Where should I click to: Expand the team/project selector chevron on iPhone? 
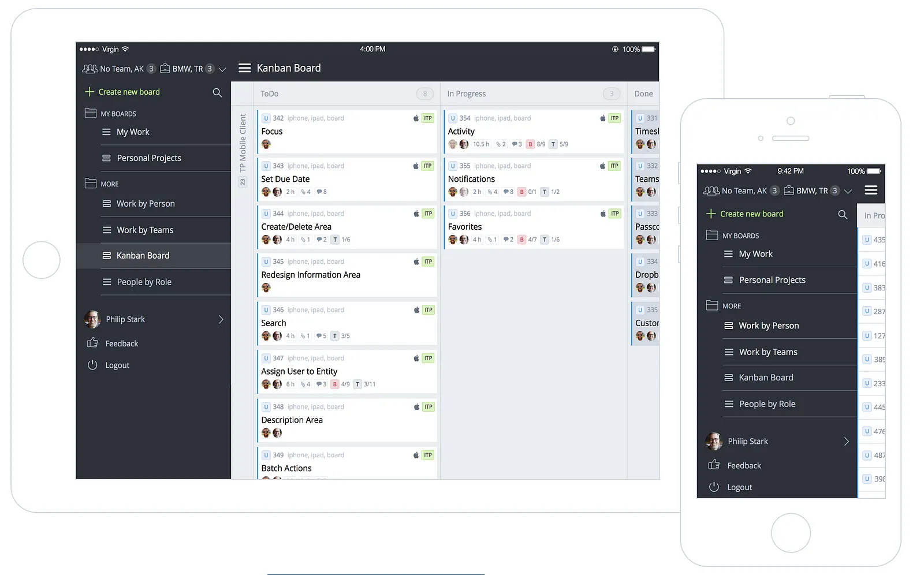pos(848,191)
